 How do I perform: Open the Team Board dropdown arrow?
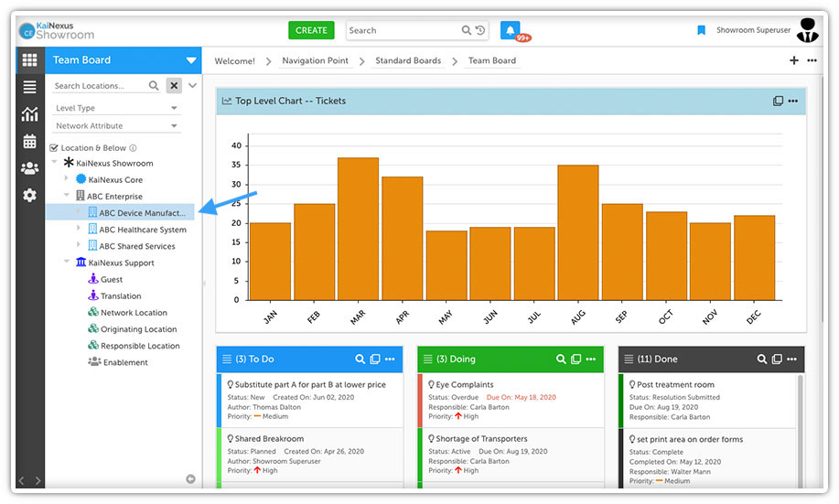click(x=191, y=60)
